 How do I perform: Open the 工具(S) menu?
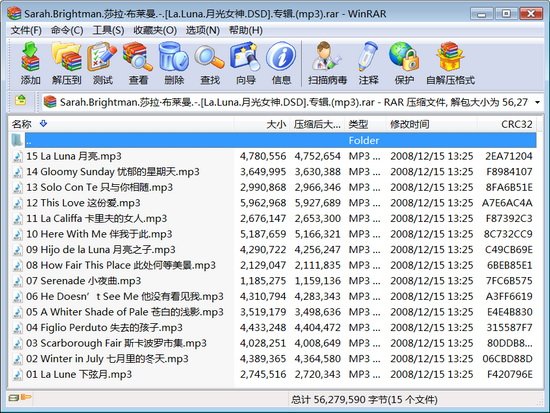tap(108, 31)
